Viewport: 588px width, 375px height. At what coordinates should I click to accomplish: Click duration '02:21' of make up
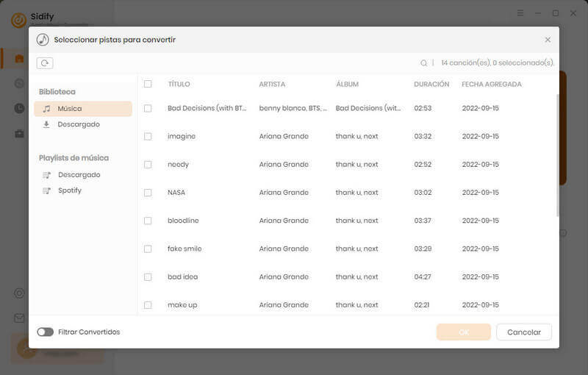point(421,305)
